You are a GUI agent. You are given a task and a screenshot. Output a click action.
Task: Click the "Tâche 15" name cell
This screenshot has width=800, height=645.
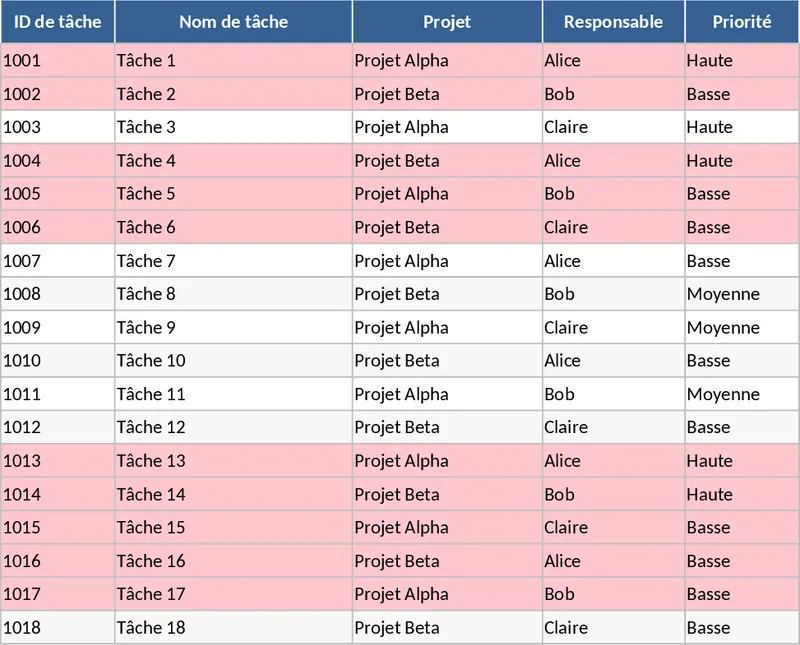(x=151, y=527)
